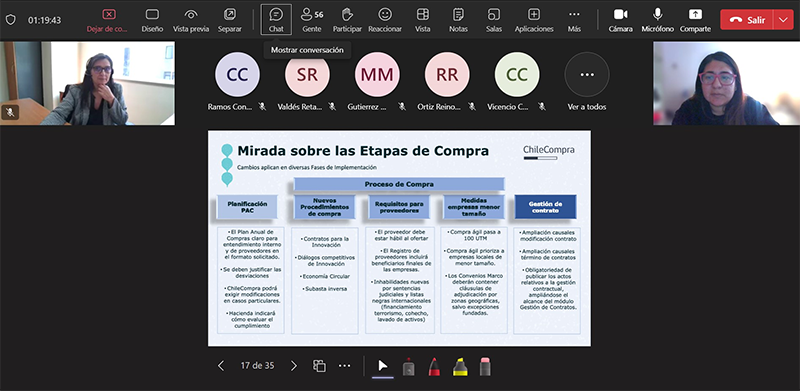Open slide grid view icon

pos(319,365)
